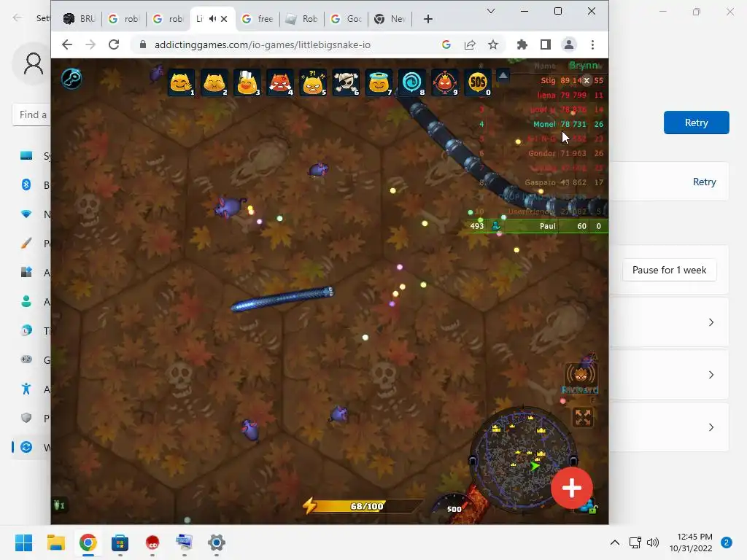The width and height of the screenshot is (747, 560).
Task: Click the angry red cat emote numbered 4
Action: coord(280,83)
